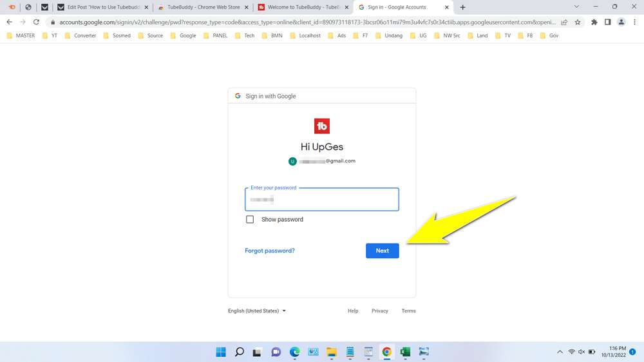Image resolution: width=644 pixels, height=362 pixels.
Task: Open the BMN bookmarks folder
Action: tap(272, 35)
